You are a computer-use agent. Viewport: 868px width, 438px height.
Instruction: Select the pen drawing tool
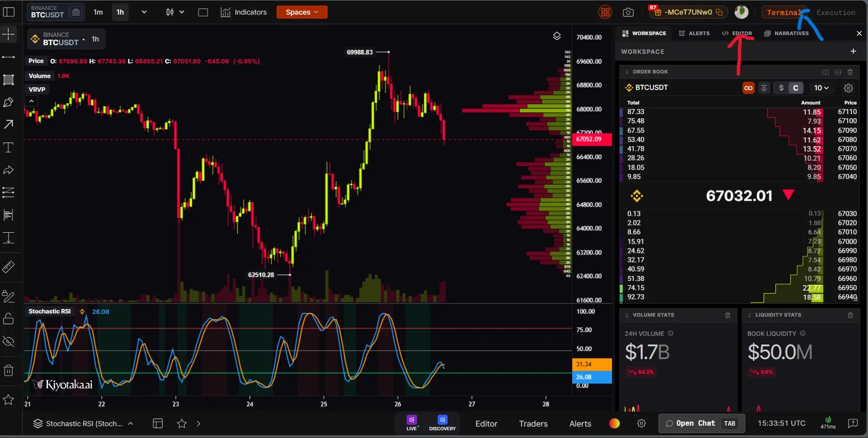coord(9,102)
